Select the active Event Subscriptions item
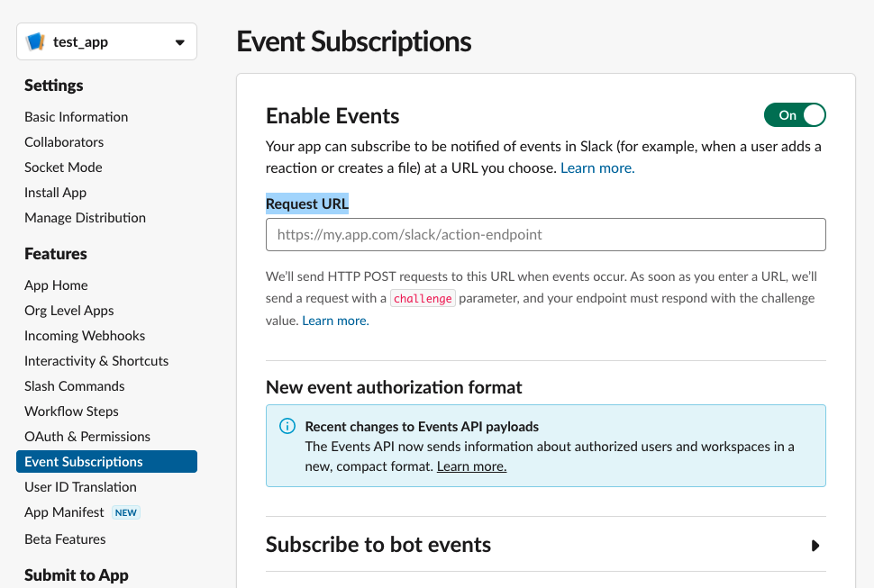874x588 pixels. [x=106, y=462]
